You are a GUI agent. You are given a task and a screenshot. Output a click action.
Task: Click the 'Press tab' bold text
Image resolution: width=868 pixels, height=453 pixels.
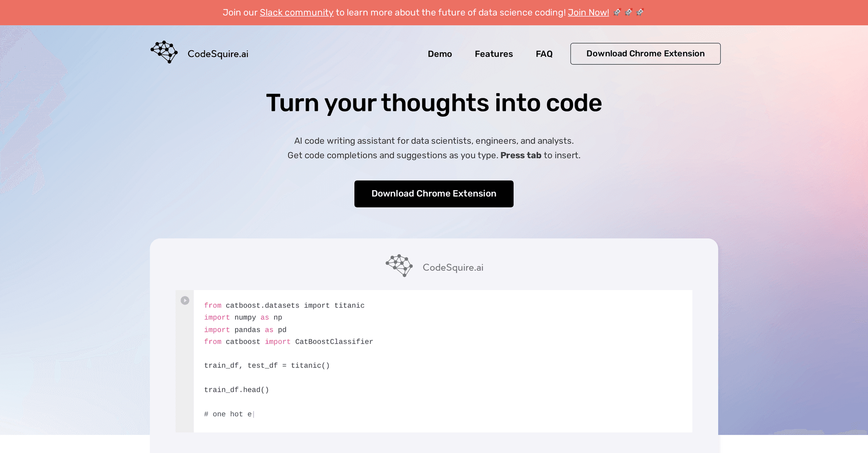[521, 155]
